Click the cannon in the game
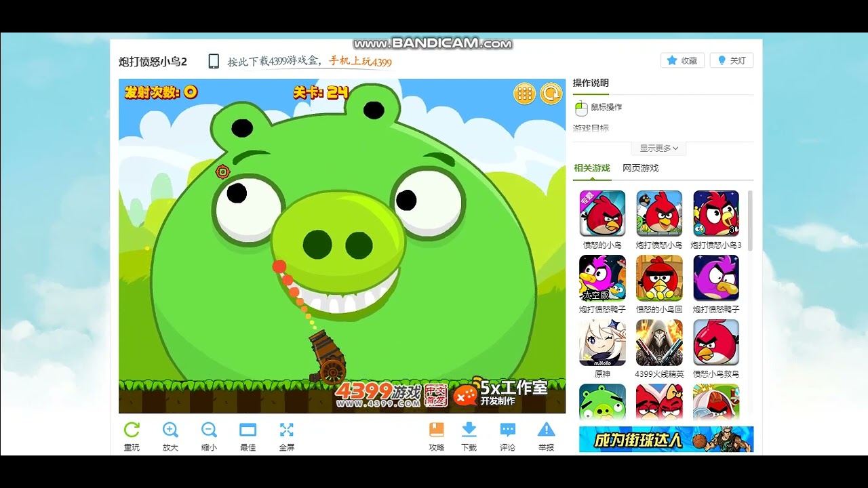 pyautogui.click(x=327, y=359)
